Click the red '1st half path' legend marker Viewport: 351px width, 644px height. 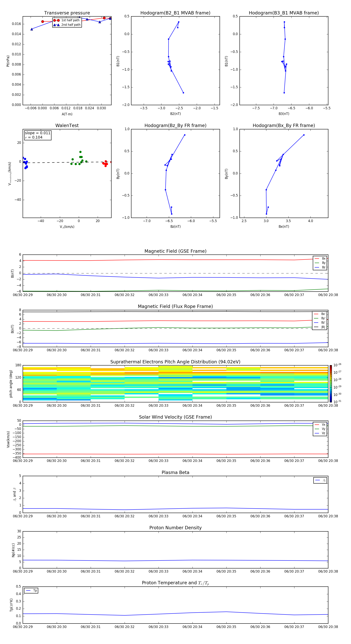pos(57,20)
